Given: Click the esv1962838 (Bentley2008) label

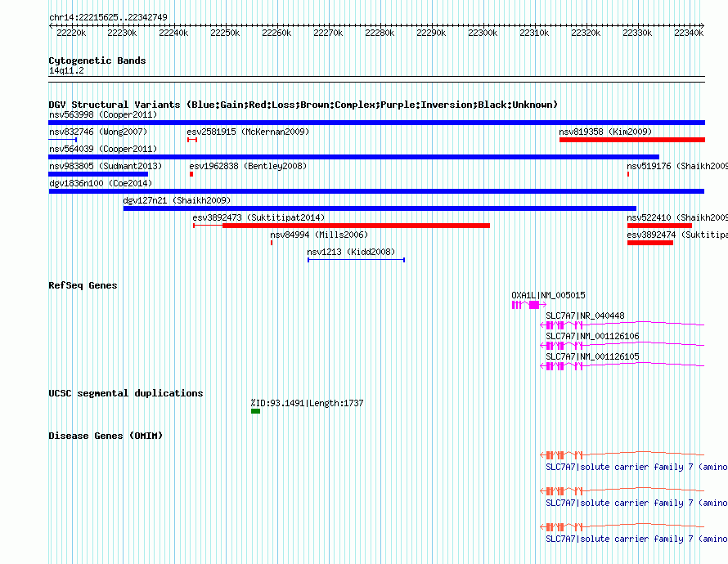Looking at the screenshot, I should click(248, 166).
